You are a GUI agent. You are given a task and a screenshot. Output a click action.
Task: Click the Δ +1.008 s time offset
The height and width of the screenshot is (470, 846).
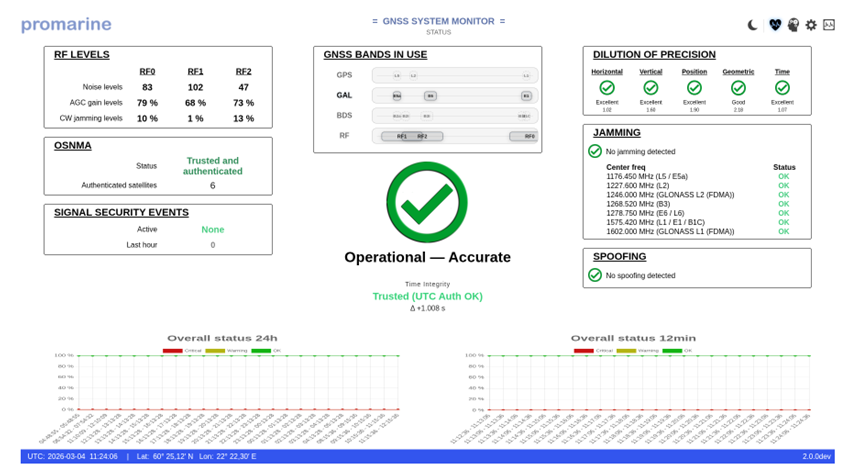[x=427, y=309]
